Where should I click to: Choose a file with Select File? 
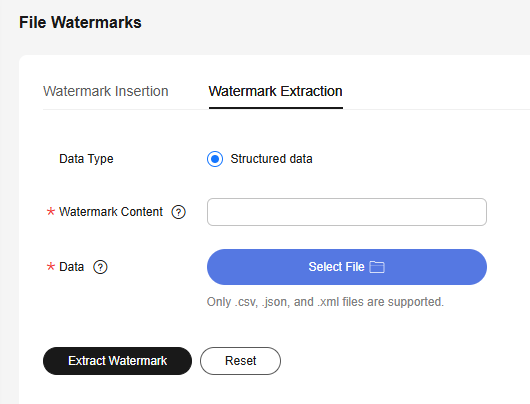tap(347, 267)
